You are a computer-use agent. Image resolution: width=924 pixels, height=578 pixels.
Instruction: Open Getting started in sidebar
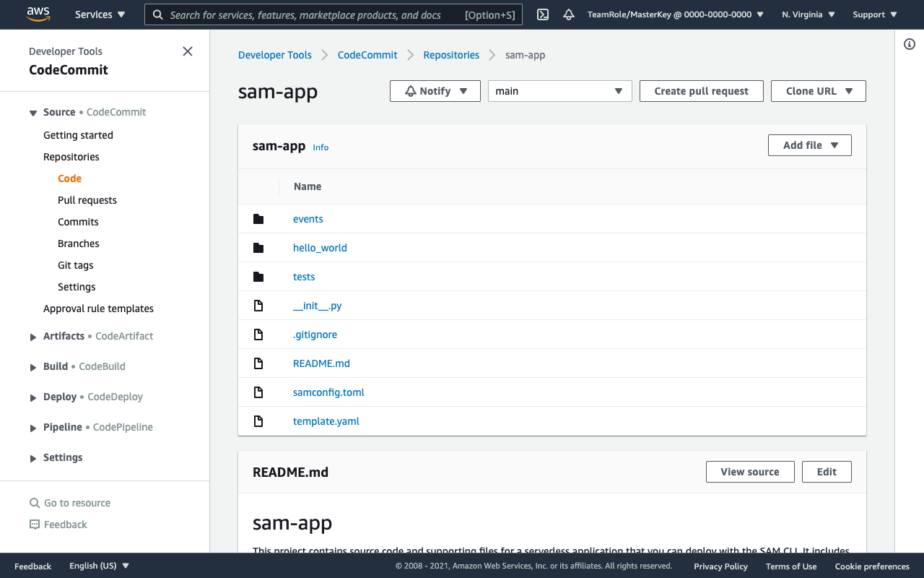coord(78,135)
